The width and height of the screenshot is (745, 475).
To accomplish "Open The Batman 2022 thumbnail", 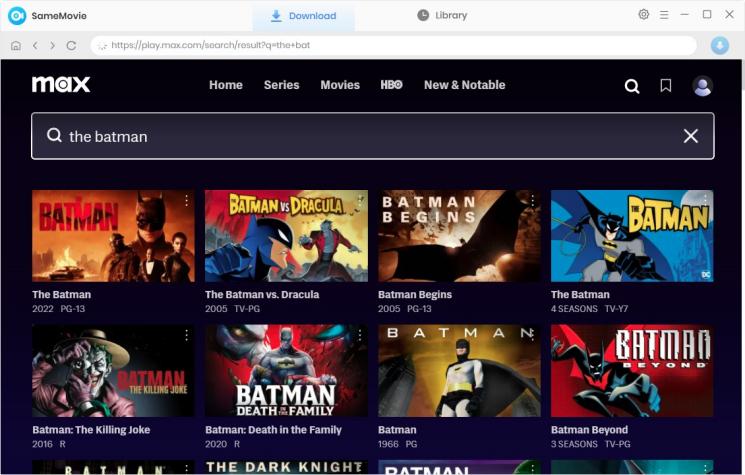I will point(113,236).
